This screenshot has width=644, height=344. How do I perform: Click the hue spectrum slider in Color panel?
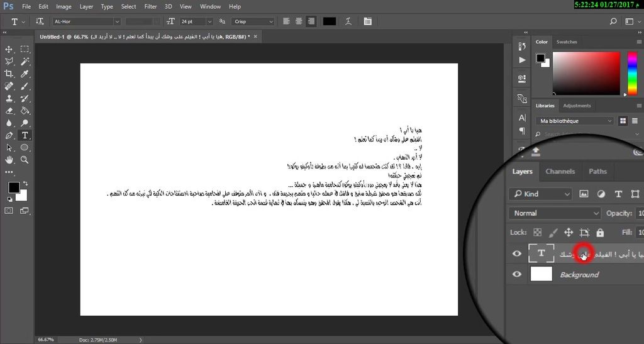632,73
